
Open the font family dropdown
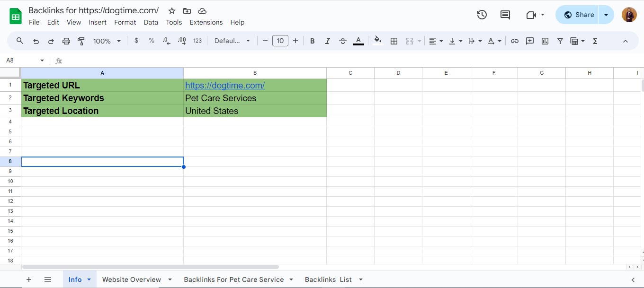coord(232,41)
